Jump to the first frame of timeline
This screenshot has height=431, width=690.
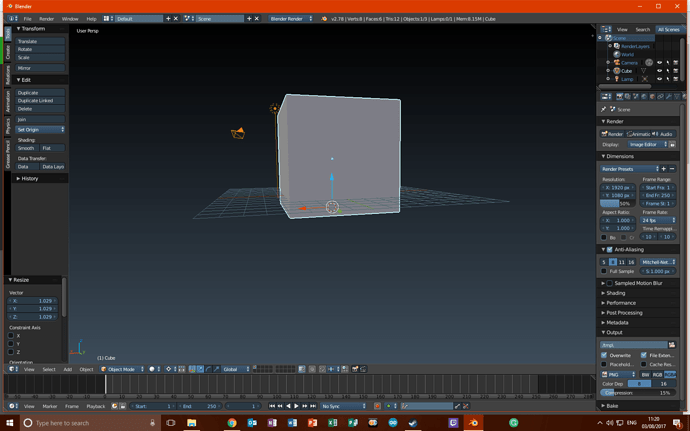[x=272, y=406]
